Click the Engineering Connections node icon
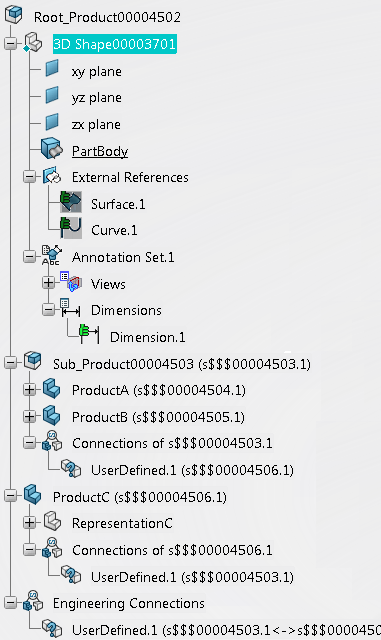Screen dimensions: 381x640 33,601
